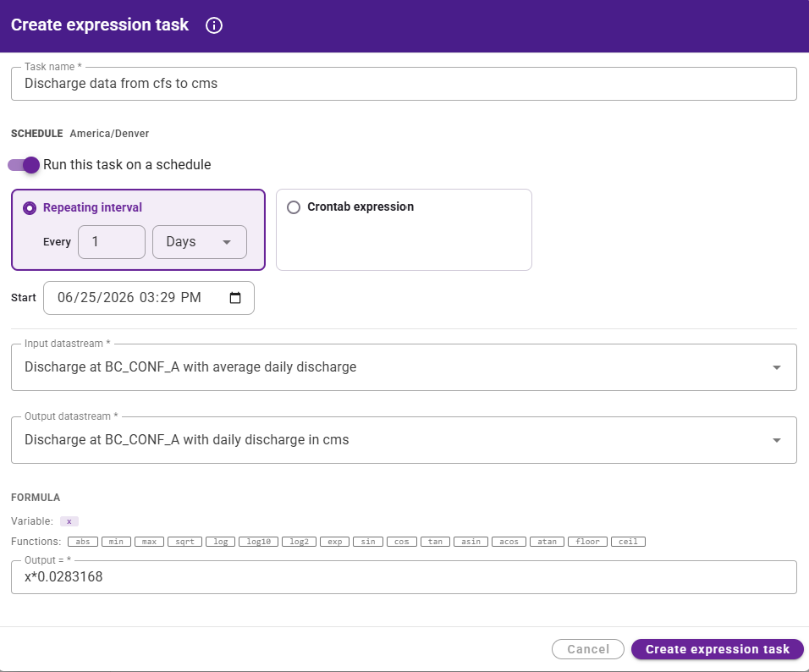Insert the log2 function

point(300,542)
